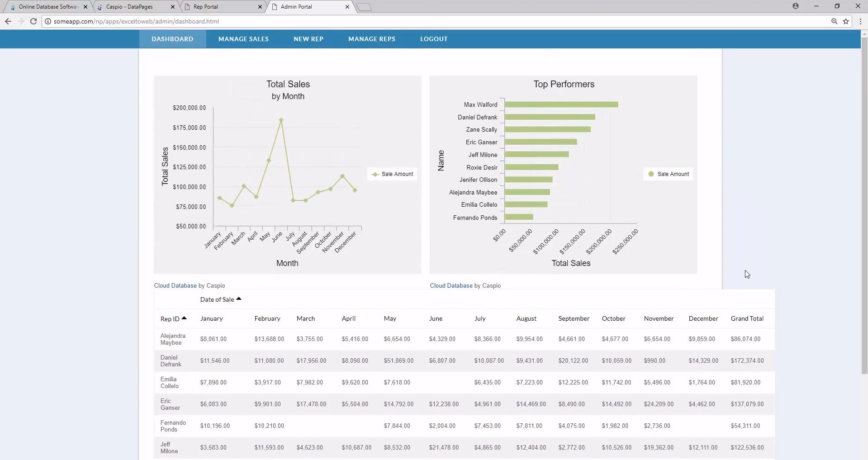This screenshot has width=868, height=460.
Task: Click the Max Walford bar in chart
Action: click(561, 104)
